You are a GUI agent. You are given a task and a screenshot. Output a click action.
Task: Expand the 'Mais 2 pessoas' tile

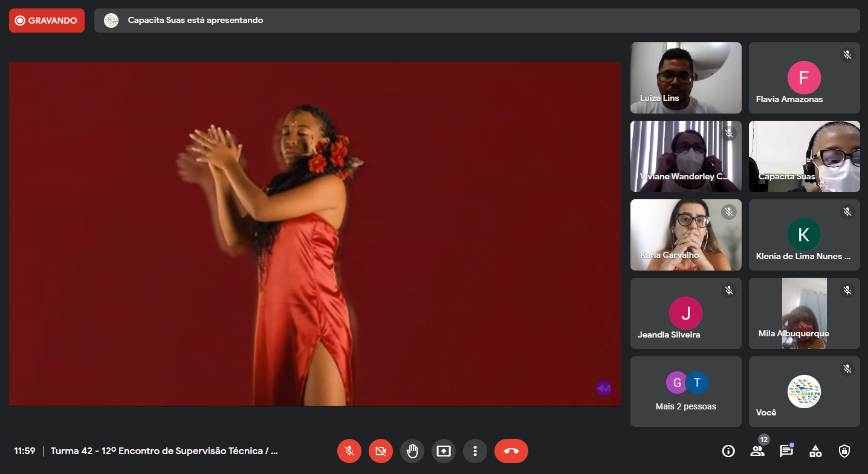coord(685,391)
